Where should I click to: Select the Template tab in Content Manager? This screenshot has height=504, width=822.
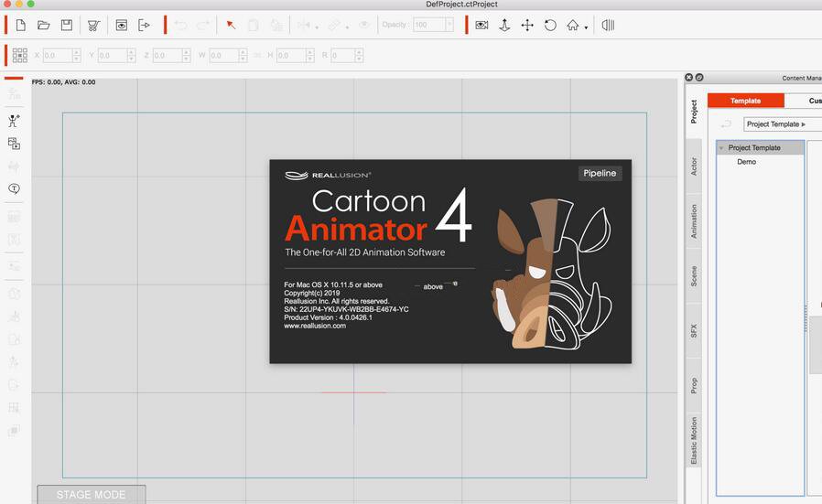click(x=745, y=101)
